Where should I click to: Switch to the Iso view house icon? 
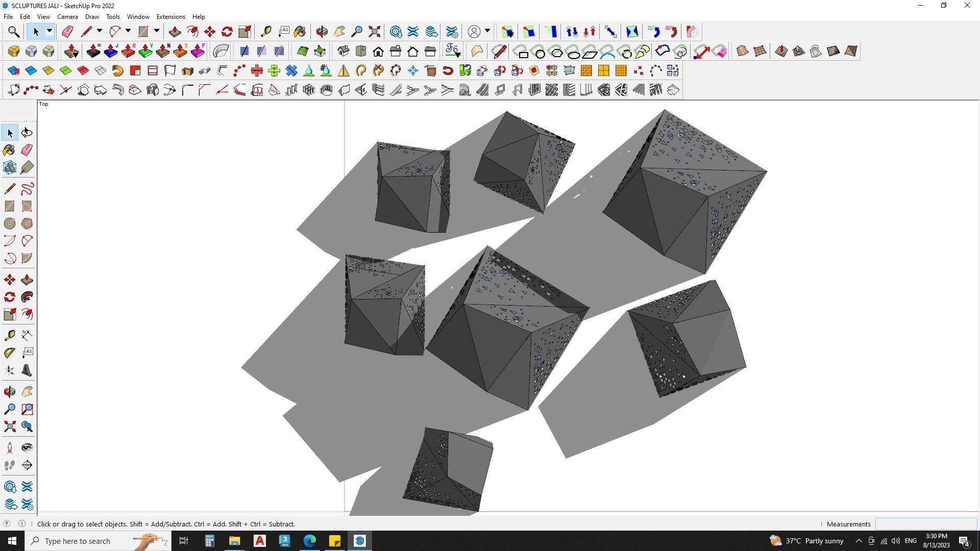click(x=344, y=51)
